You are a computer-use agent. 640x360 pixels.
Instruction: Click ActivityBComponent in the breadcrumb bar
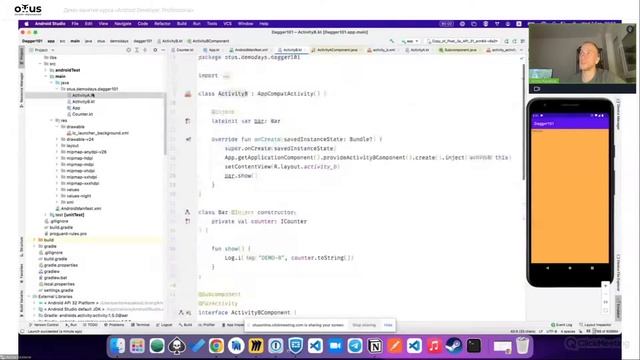pos(208,41)
